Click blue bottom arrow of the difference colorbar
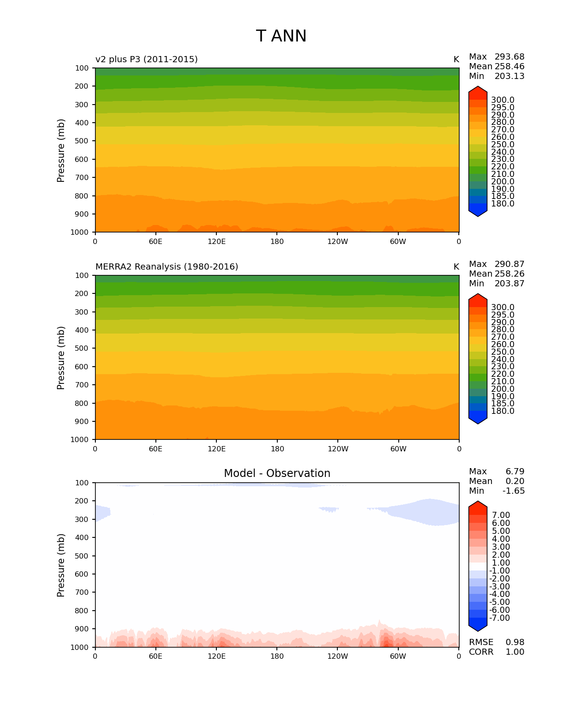 pos(477,625)
